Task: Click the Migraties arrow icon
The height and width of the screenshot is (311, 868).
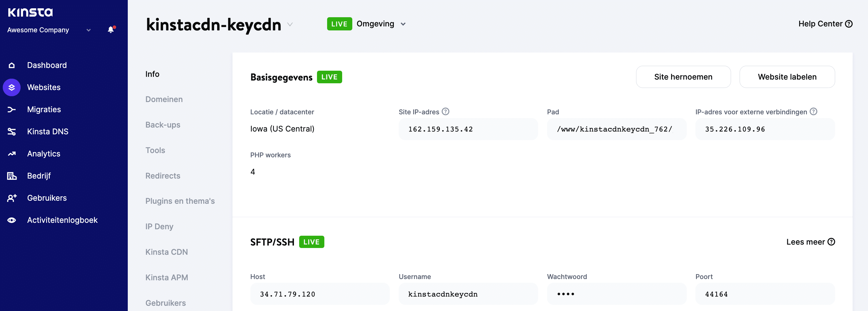Action: pos(11,109)
